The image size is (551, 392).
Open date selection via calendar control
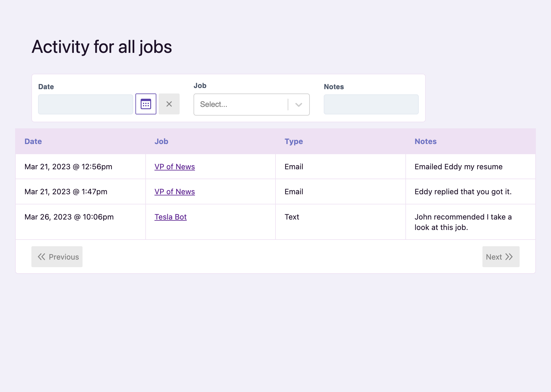tap(146, 104)
